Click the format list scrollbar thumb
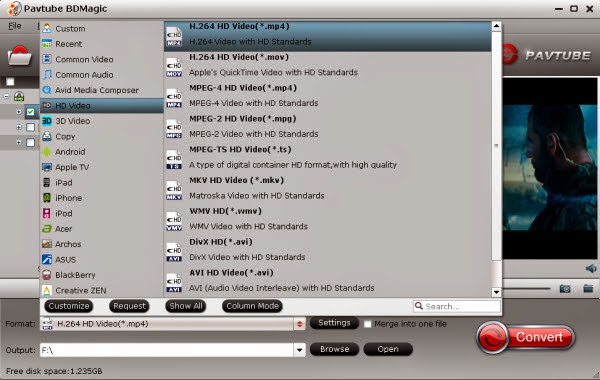This screenshot has height=380, width=600. 496,145
